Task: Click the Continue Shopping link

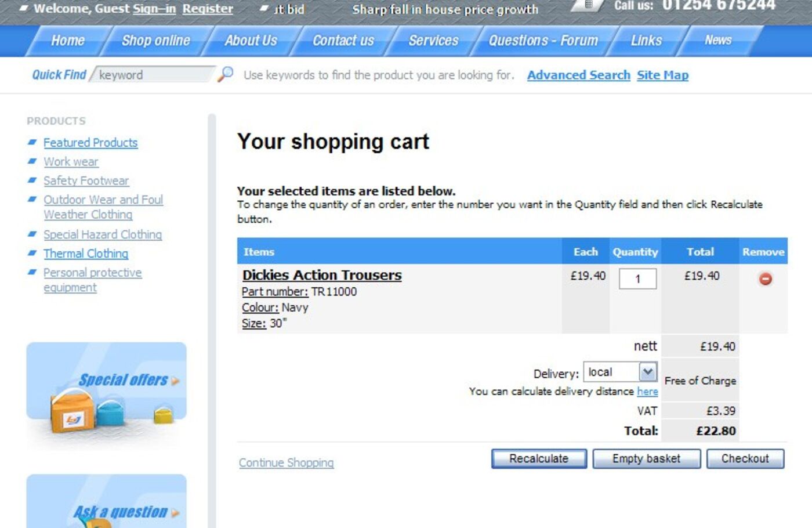Action: click(286, 462)
